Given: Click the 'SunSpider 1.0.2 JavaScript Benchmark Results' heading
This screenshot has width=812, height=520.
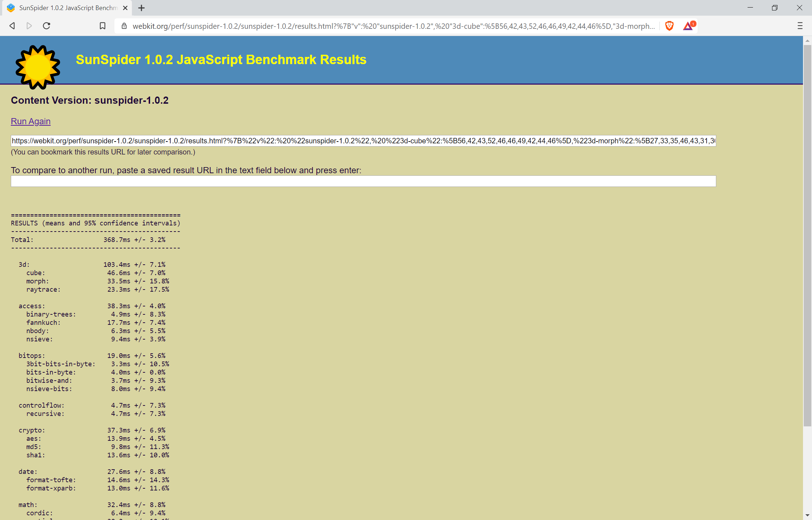Looking at the screenshot, I should pyautogui.click(x=221, y=60).
